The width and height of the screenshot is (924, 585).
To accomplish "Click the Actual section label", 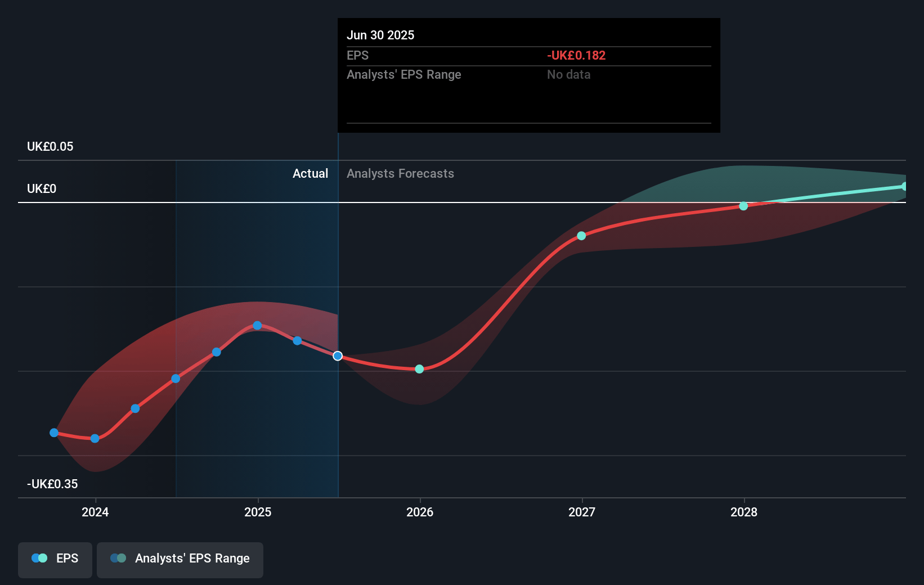I will (x=310, y=174).
